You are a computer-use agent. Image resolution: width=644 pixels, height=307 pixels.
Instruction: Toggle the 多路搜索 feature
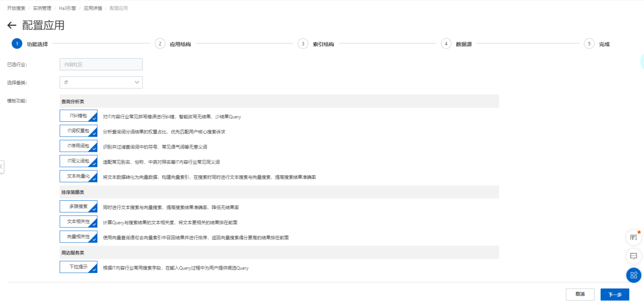[79, 207]
